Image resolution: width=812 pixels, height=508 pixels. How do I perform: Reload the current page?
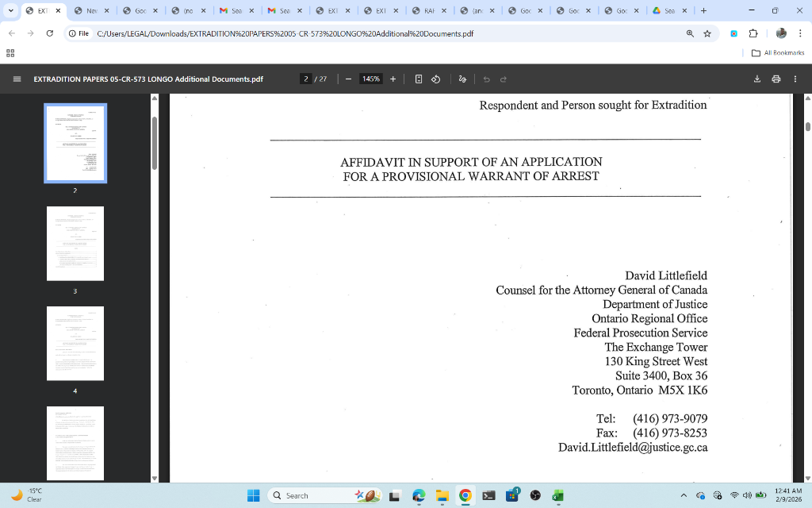(x=50, y=34)
